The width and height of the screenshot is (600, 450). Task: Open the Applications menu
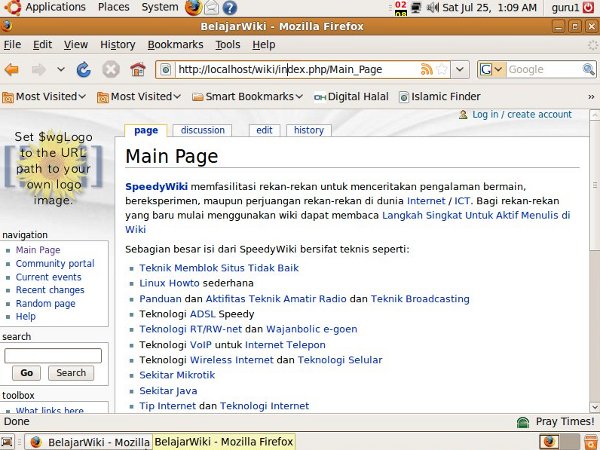pos(55,7)
